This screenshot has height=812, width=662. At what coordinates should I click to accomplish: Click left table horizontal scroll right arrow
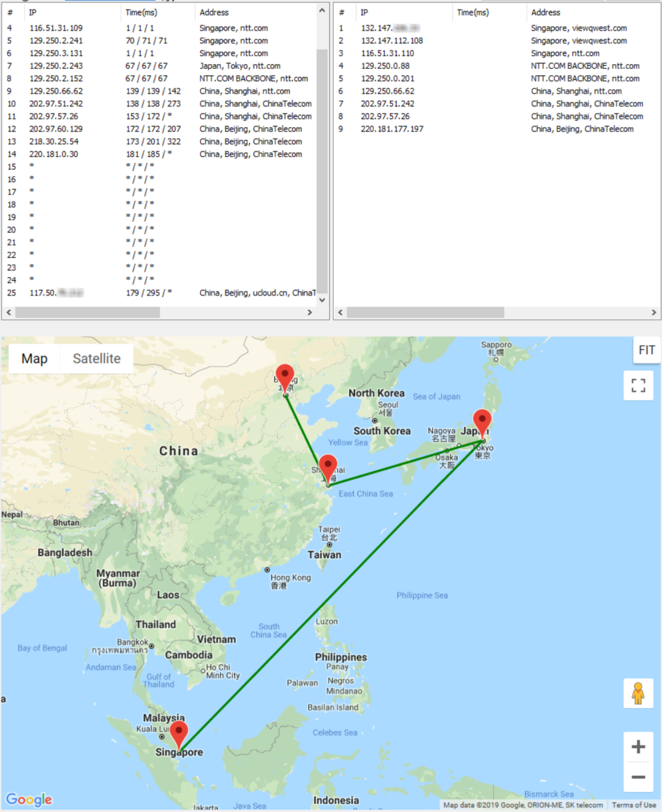310,312
